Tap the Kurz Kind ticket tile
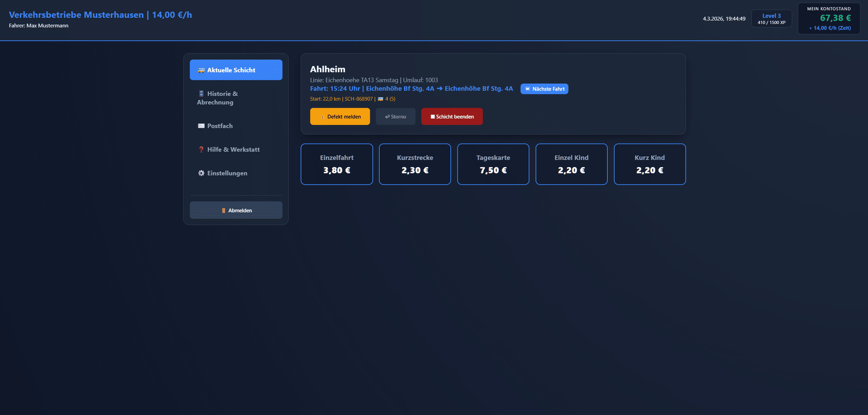868x415 pixels. pyautogui.click(x=649, y=164)
